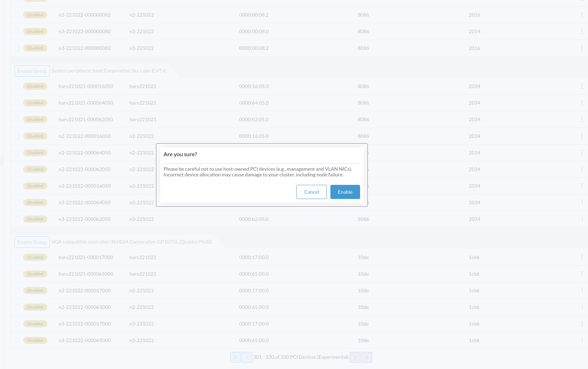
Task: Cancel the confirmation dialog
Action: [x=311, y=192]
